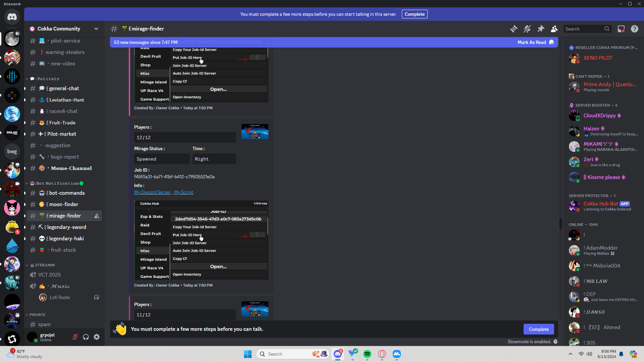Open legendary-sword channel
Viewport: 644px width, 362px height.
64,227
